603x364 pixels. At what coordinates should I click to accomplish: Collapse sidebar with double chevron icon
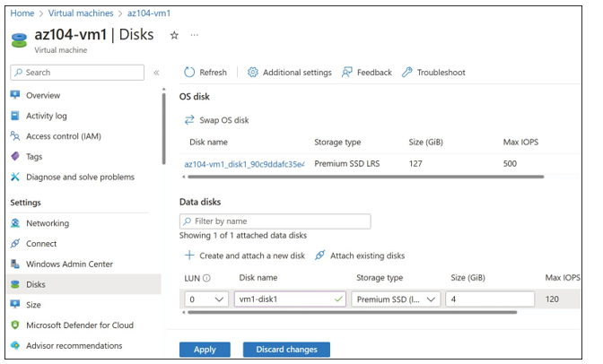tap(156, 73)
